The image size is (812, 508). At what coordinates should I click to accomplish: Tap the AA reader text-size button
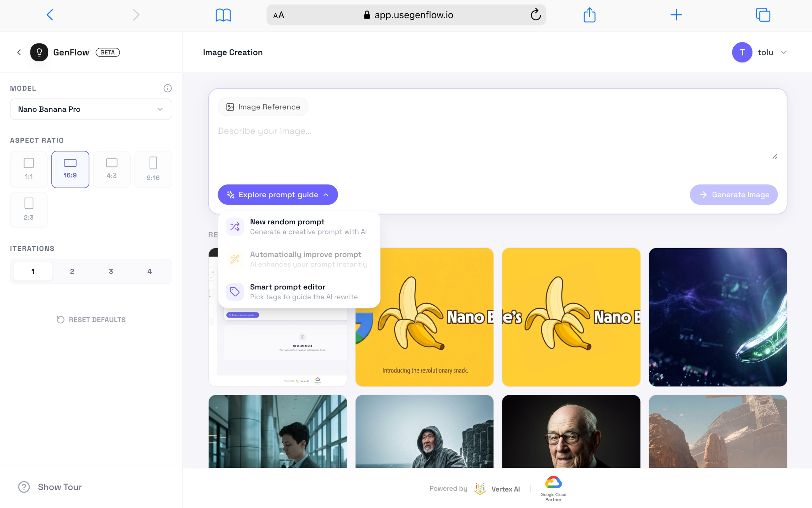click(279, 15)
